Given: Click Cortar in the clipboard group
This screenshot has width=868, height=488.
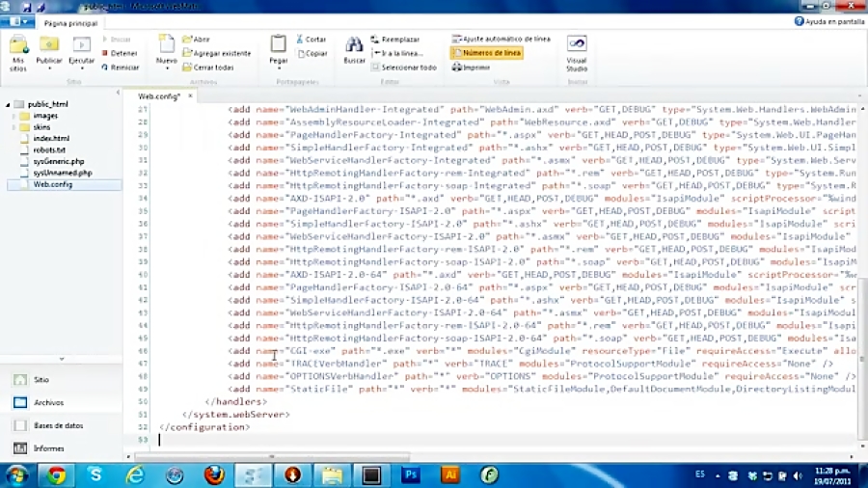Looking at the screenshot, I should click(312, 40).
